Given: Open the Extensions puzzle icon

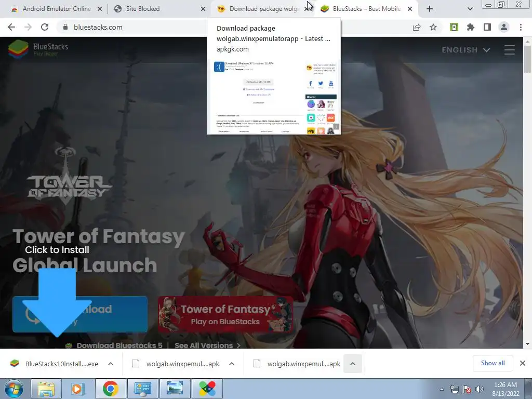Looking at the screenshot, I should coord(471,27).
